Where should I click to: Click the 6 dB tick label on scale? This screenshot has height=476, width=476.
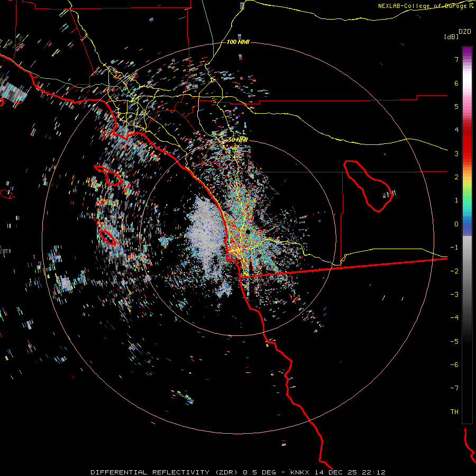coord(456,83)
